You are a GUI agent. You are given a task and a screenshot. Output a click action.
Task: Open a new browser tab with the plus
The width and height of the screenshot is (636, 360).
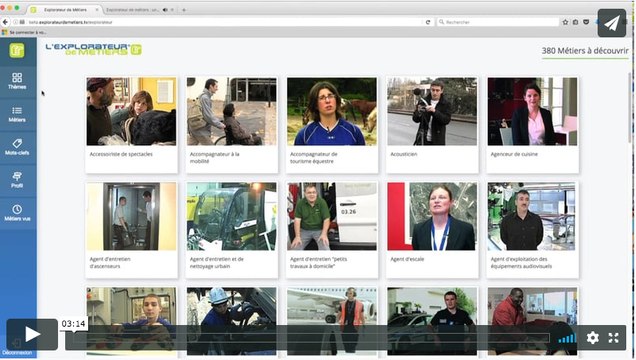[184, 10]
